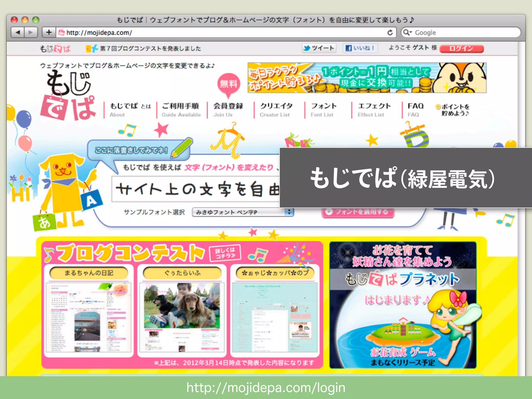Click the green あ shopping bag icon
This screenshot has width=532, height=399.
pyautogui.click(x=44, y=222)
